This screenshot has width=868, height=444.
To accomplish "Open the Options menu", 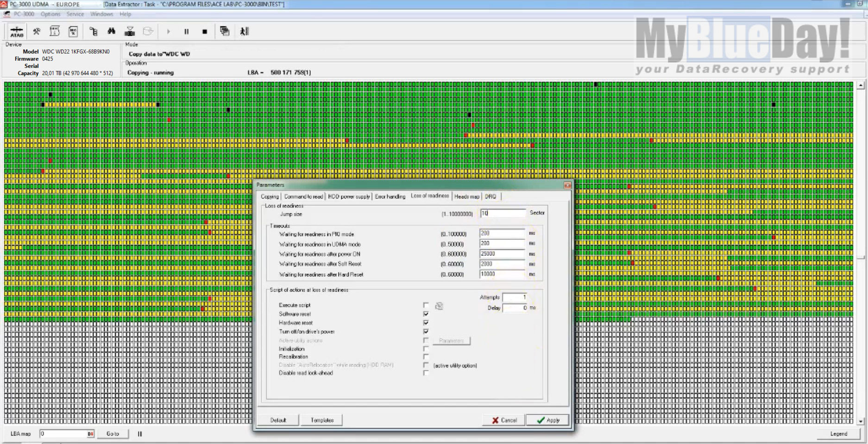I will click(x=50, y=14).
